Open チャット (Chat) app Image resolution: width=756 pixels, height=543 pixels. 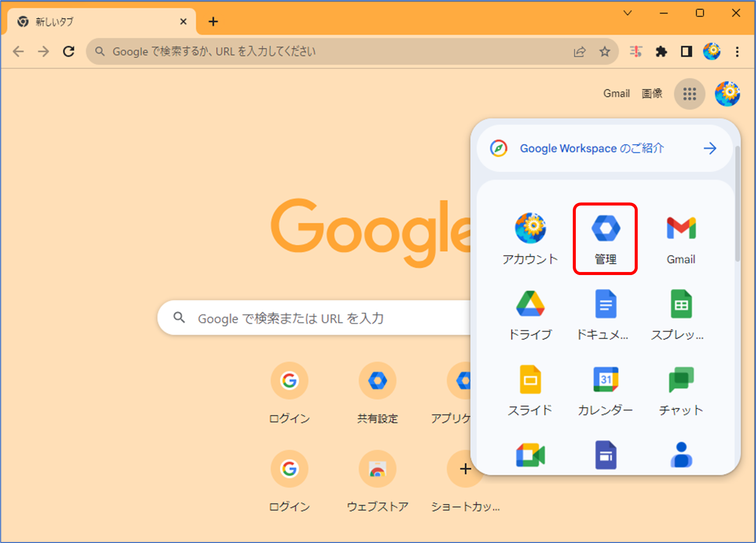[681, 390]
